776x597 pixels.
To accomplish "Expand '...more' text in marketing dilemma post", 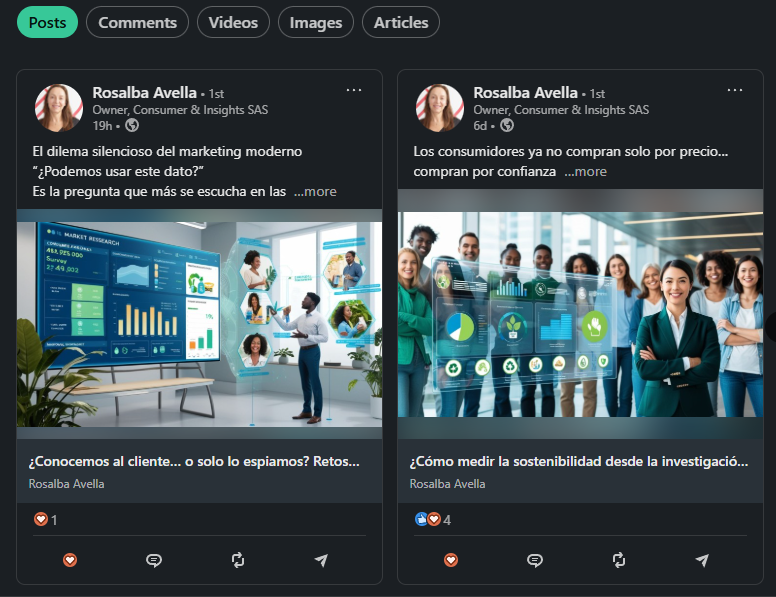I will 315,191.
